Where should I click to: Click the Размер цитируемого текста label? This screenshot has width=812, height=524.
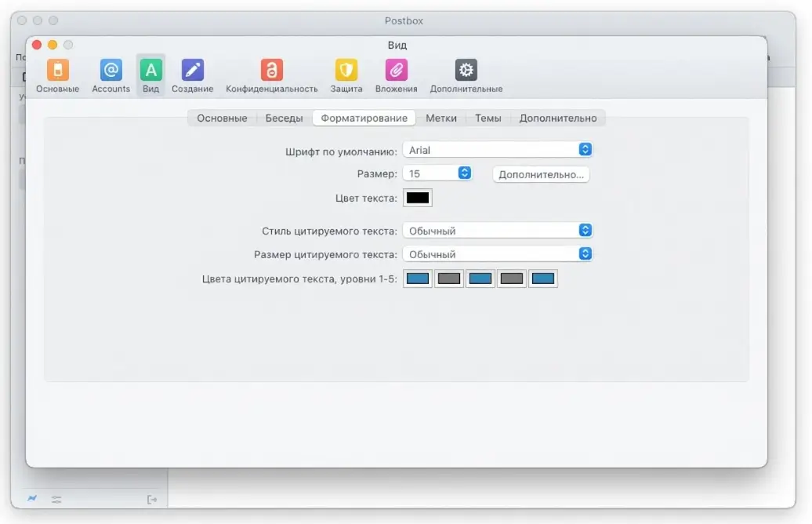pos(325,254)
